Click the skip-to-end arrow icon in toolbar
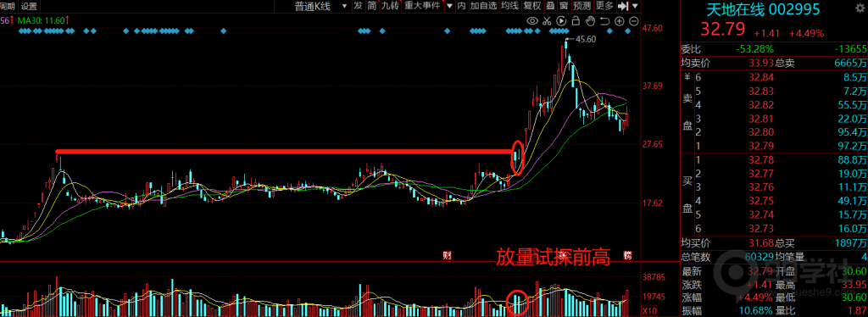The width and height of the screenshot is (868, 317). (x=623, y=6)
